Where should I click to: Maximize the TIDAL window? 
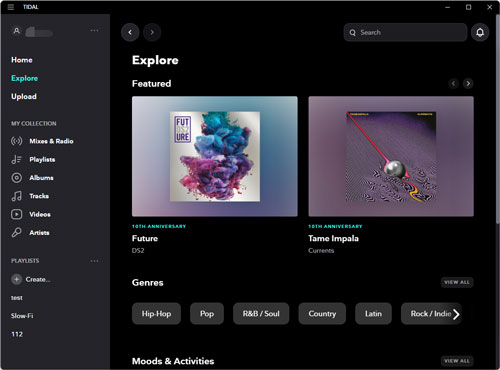[x=468, y=7]
